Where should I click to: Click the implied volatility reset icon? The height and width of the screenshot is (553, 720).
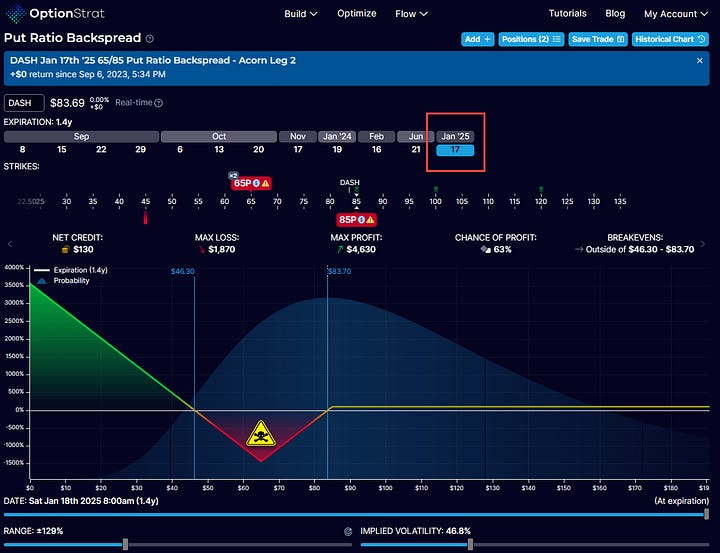(x=348, y=531)
